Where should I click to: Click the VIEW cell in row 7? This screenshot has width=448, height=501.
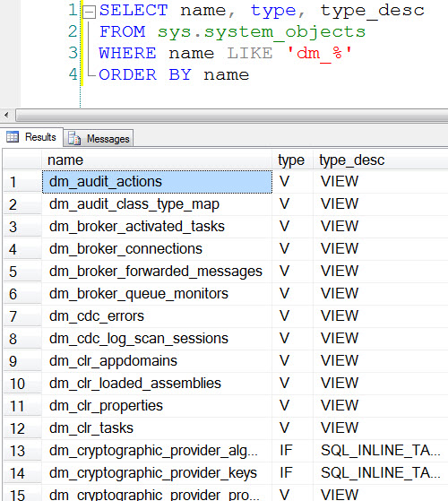click(x=381, y=316)
